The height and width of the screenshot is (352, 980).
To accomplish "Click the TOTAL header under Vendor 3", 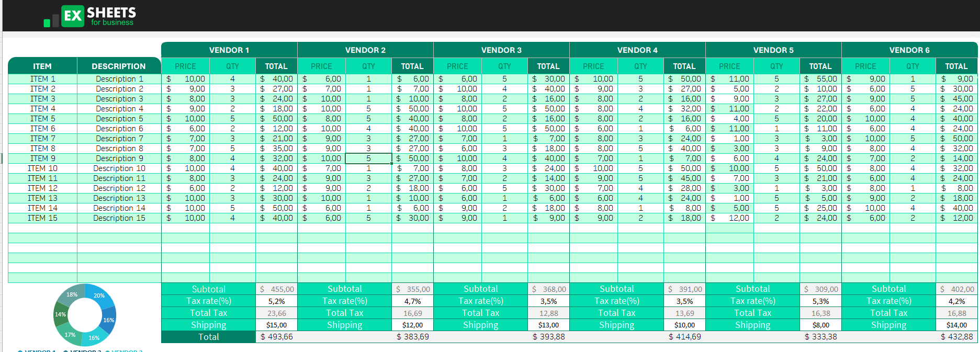I will pyautogui.click(x=548, y=66).
